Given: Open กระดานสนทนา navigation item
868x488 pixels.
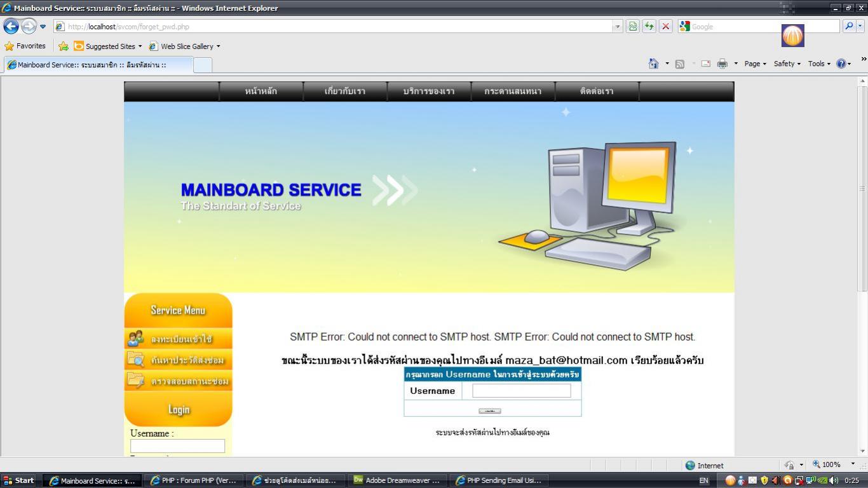Looking at the screenshot, I should click(513, 91).
